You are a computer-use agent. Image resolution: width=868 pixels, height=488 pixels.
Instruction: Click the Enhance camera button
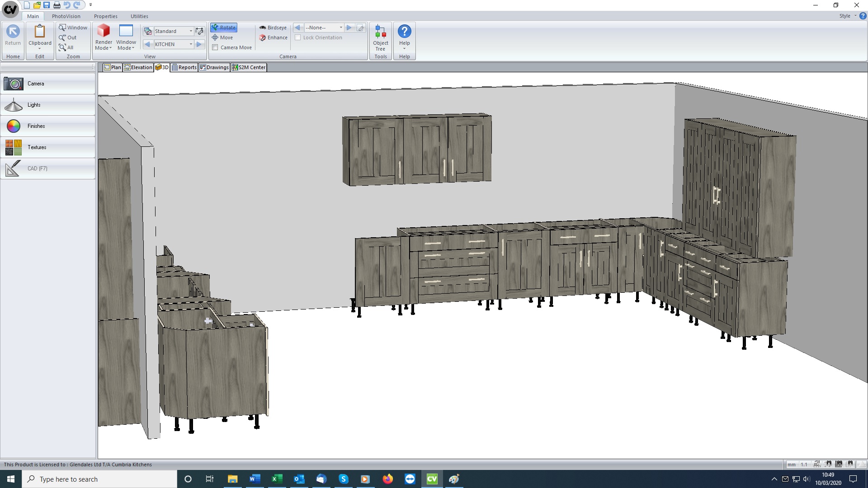[x=273, y=38]
